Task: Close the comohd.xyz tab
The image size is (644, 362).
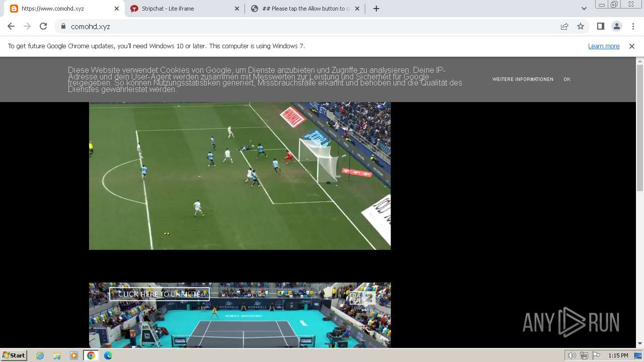Action: coord(116,9)
